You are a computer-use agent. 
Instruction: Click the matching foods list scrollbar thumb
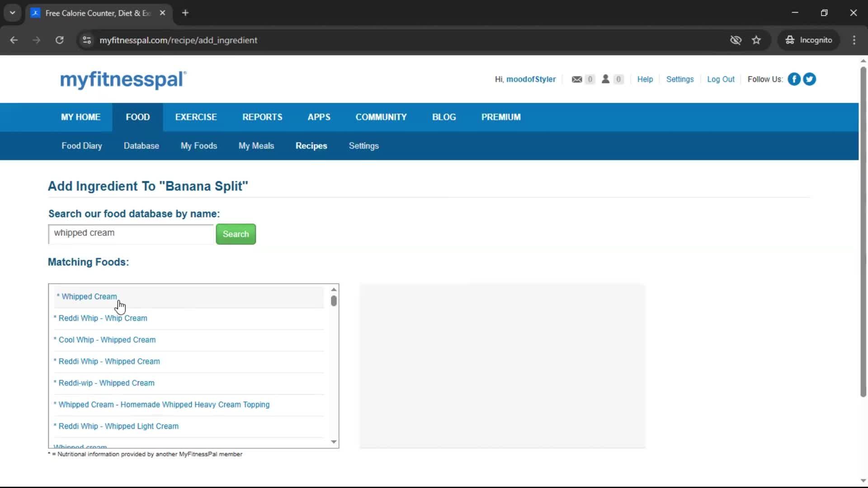point(334,301)
